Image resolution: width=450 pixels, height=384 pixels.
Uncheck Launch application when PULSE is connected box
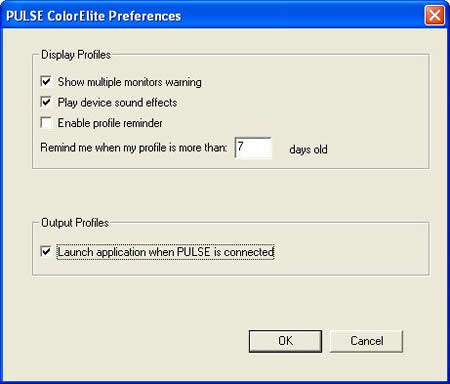46,252
